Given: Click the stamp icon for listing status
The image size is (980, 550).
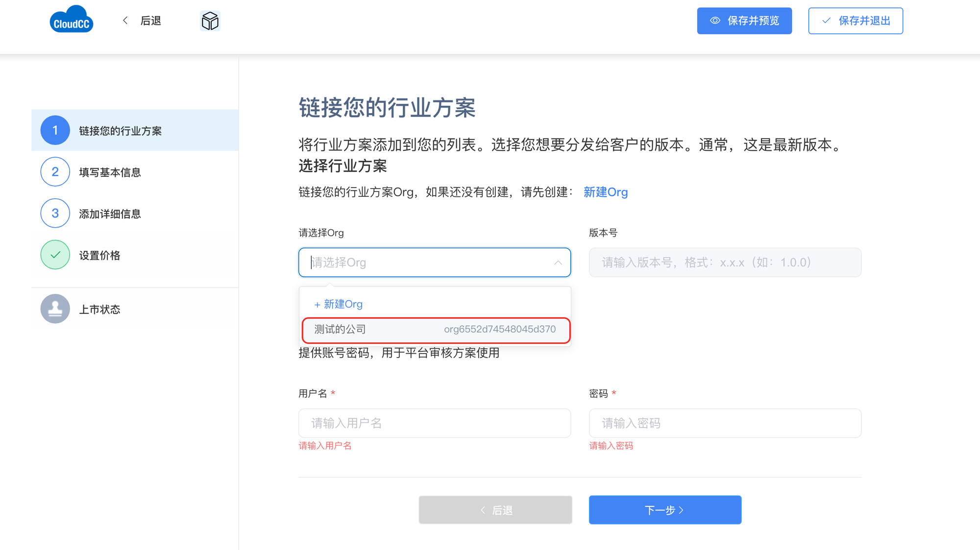Looking at the screenshot, I should point(55,309).
